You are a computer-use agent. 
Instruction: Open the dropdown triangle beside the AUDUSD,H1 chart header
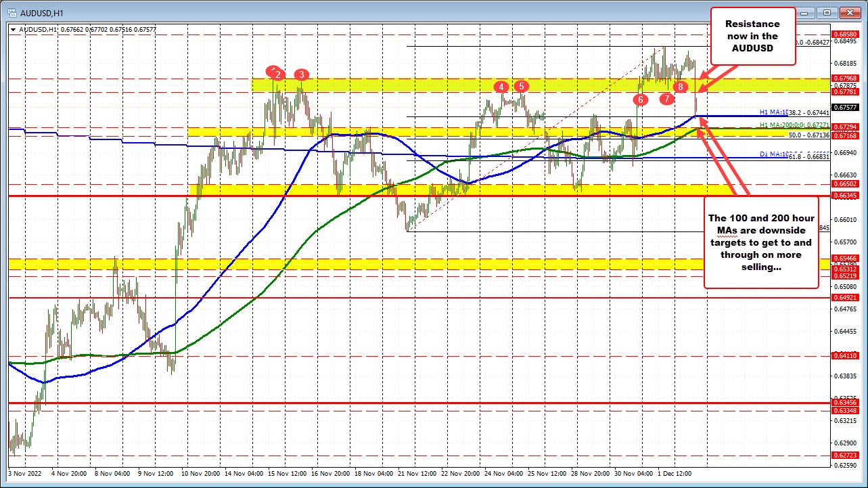point(14,29)
